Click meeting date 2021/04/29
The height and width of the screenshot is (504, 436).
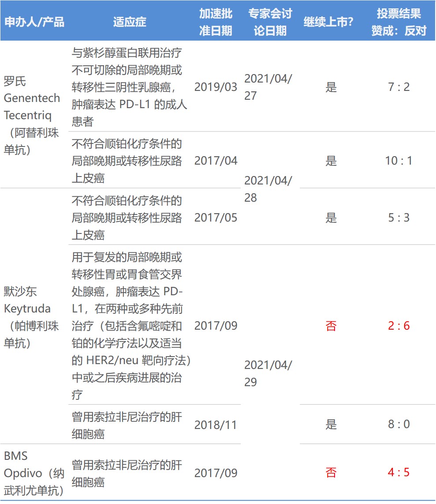pos(268,373)
